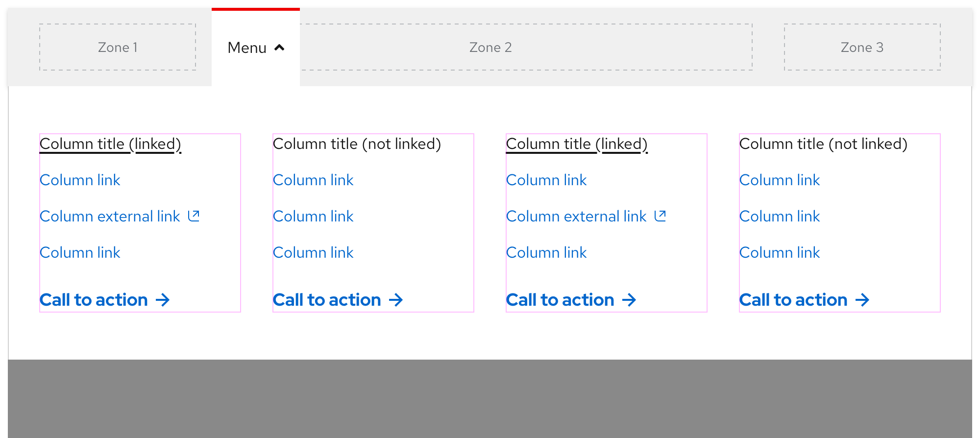Click the arrow icon on last Call to action
The image size is (980, 438).
coord(862,300)
